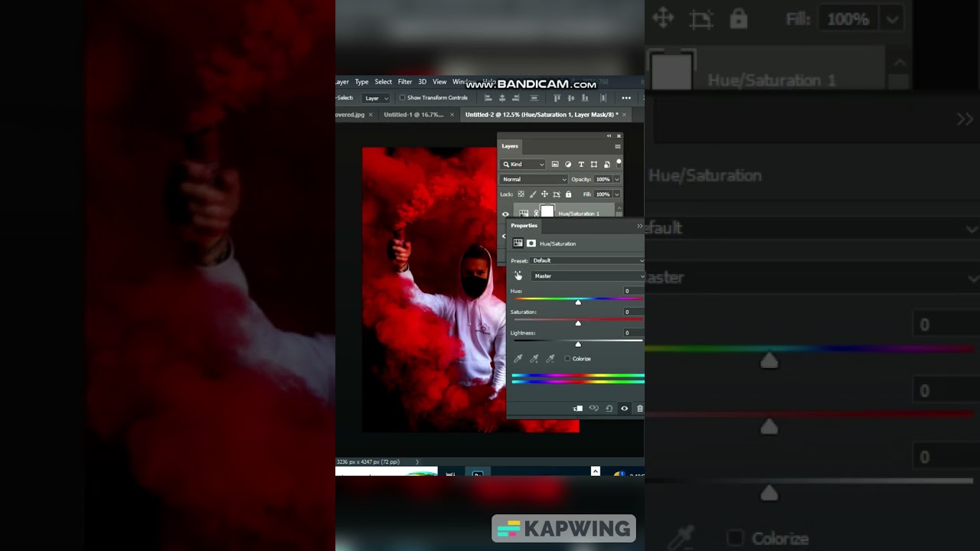Screen dimensions: 980x551
Task: Open the View menu
Action: (439, 82)
